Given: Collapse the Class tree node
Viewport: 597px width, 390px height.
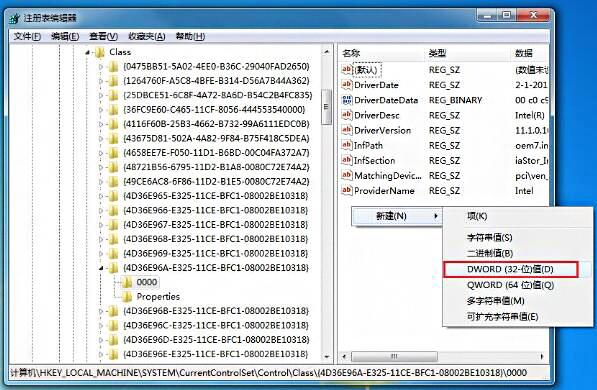Looking at the screenshot, I should [88, 53].
